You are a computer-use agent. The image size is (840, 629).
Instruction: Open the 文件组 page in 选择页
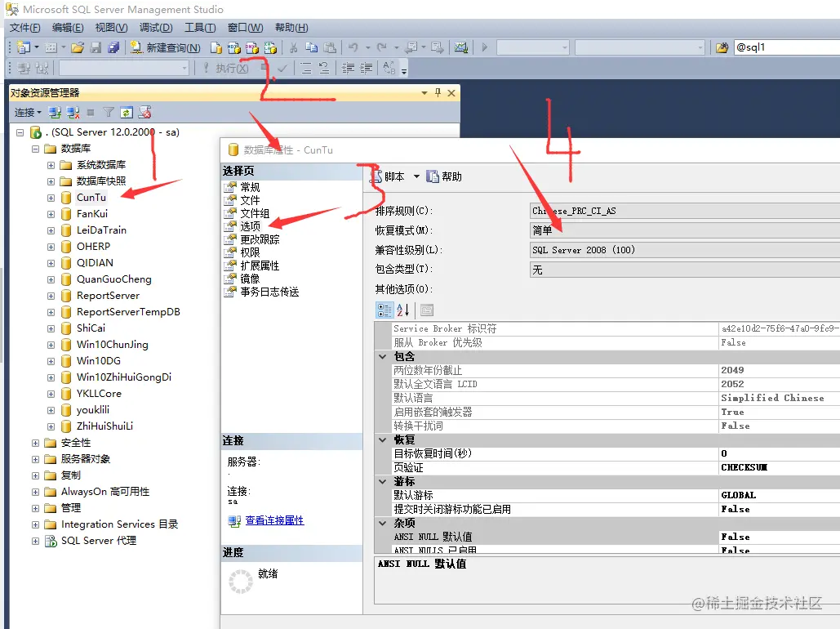point(255,213)
